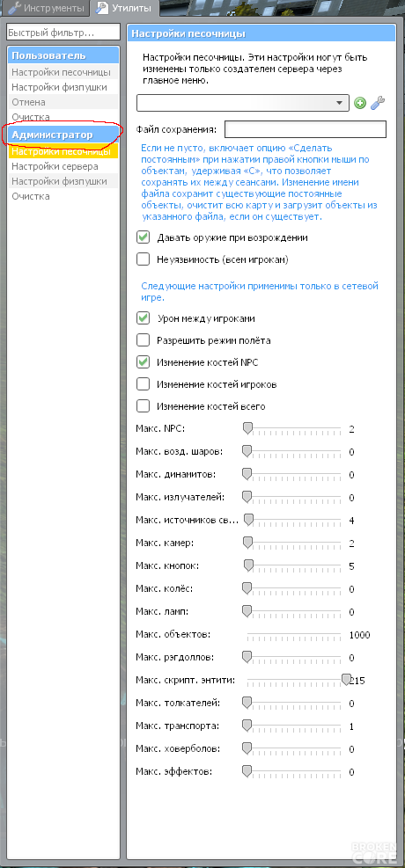Click the Макс. NPC slider handle

pos(247,428)
